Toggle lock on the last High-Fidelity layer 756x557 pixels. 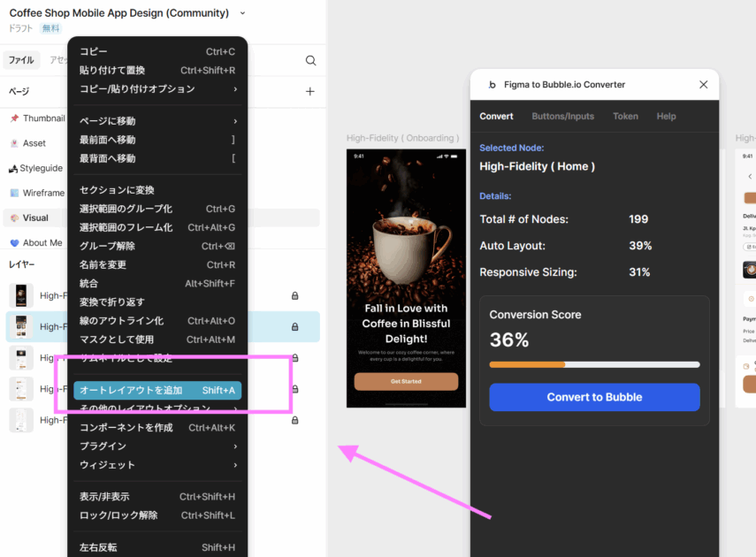294,420
